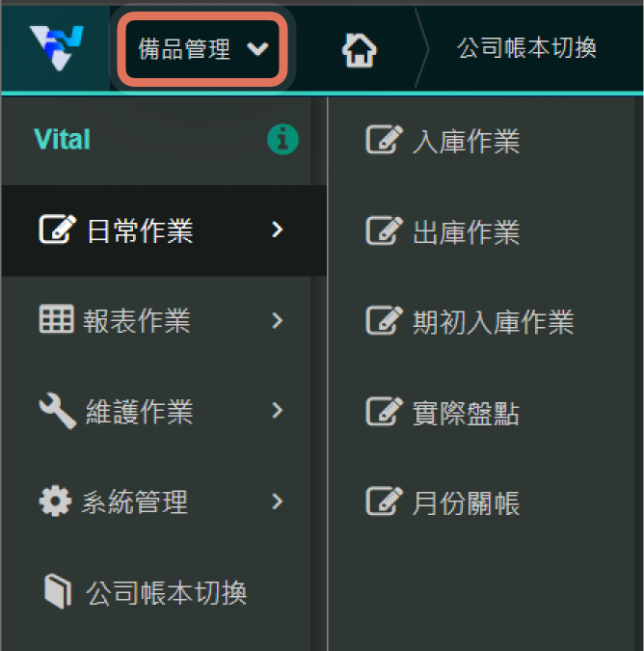The height and width of the screenshot is (651, 644).
Task: Expand 報表作業 submenu chevron
Action: [278, 320]
